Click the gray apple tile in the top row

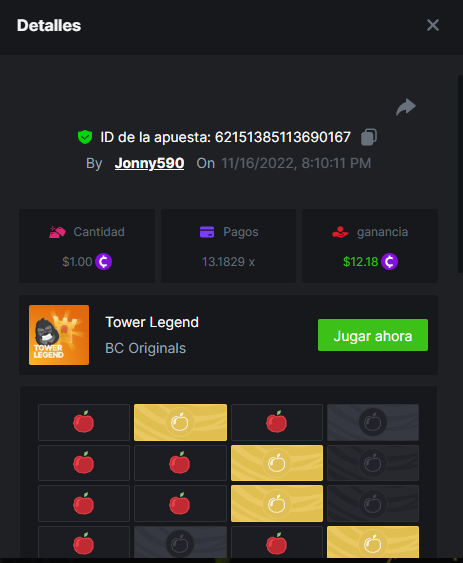click(373, 422)
